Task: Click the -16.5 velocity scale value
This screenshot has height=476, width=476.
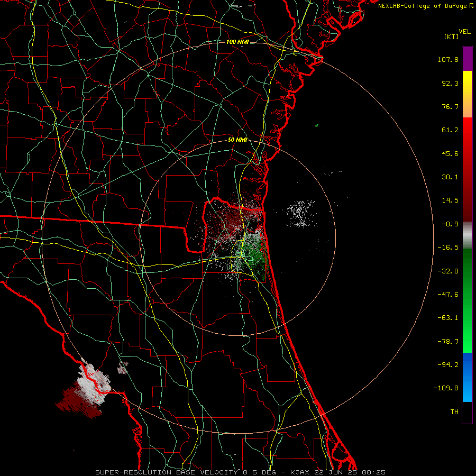Action: pos(448,248)
